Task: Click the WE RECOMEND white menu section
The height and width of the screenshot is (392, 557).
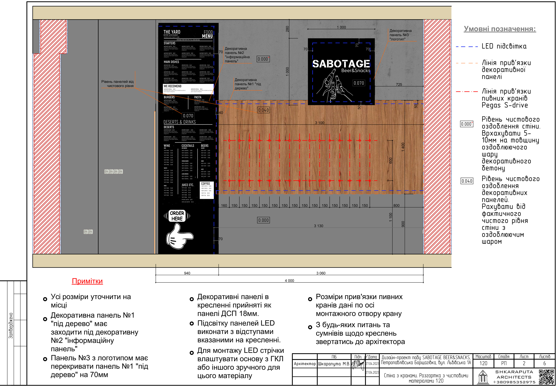Action: 188,89
